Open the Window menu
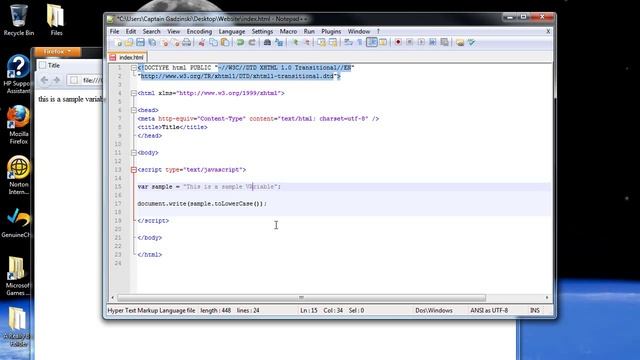The height and width of the screenshot is (360, 640). tap(359, 31)
